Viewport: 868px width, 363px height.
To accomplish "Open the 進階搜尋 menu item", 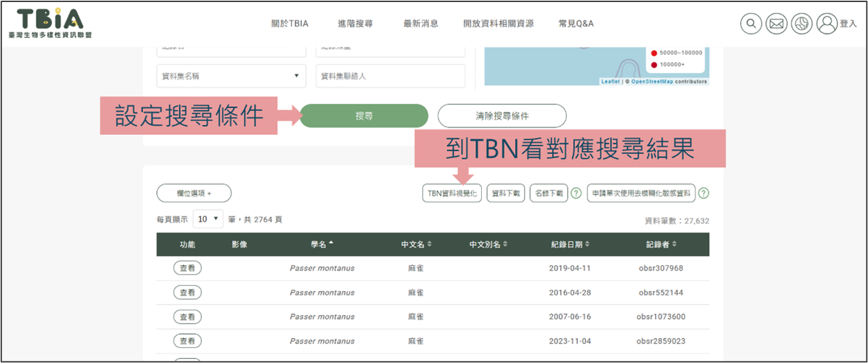I will tap(355, 23).
